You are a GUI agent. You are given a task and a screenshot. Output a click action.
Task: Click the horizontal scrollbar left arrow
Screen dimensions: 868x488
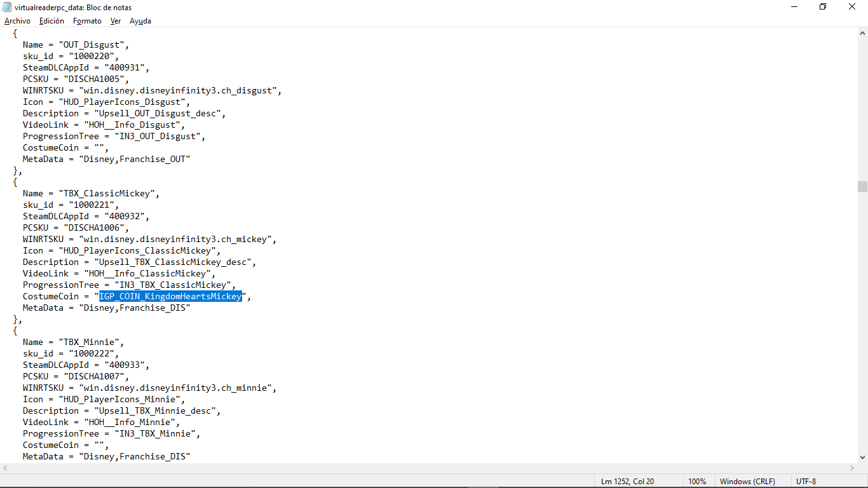point(5,468)
